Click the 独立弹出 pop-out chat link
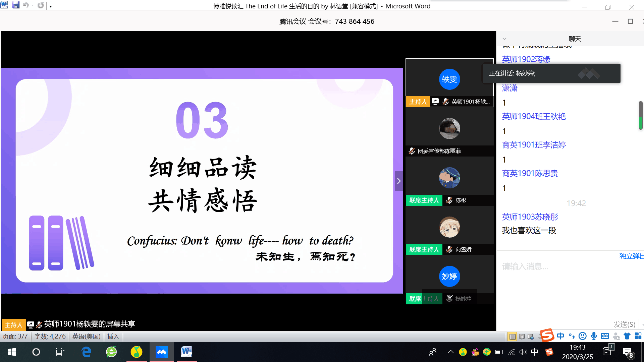Screen dimensions: 644x362 [631, 256]
